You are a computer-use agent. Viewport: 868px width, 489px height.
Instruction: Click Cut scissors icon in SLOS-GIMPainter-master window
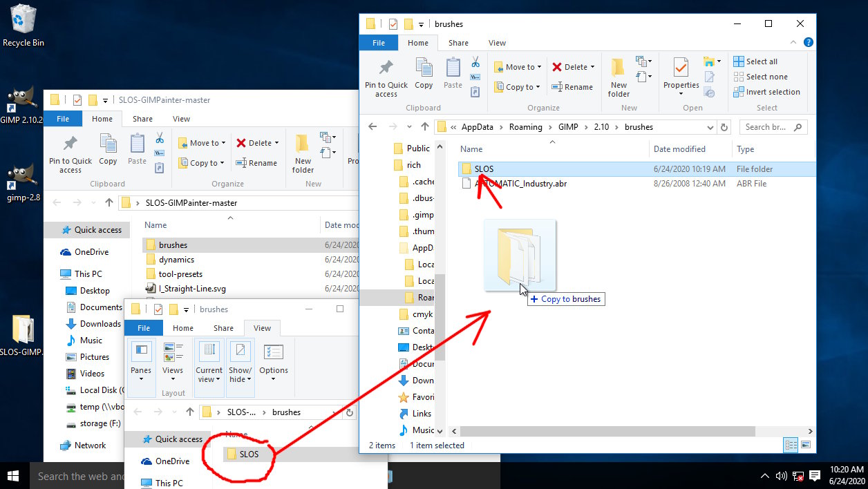tap(160, 138)
